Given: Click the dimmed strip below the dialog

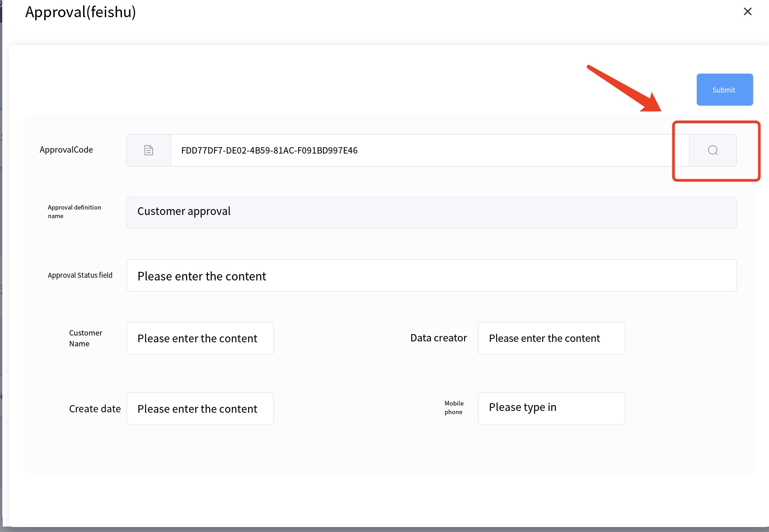Looking at the screenshot, I should click(x=384, y=529).
